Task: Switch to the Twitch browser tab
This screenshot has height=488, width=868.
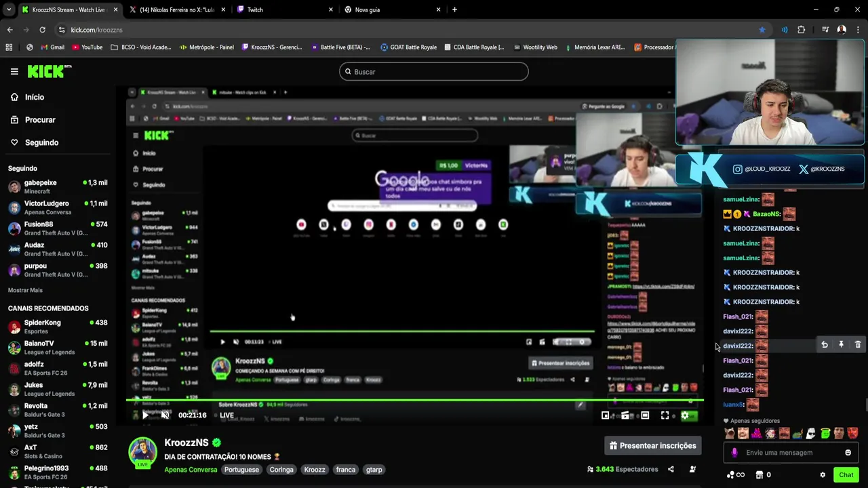Action: tap(285, 9)
